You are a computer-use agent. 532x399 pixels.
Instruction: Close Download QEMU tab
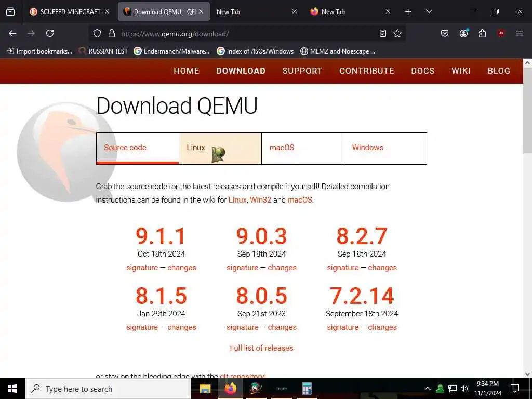tap(201, 11)
